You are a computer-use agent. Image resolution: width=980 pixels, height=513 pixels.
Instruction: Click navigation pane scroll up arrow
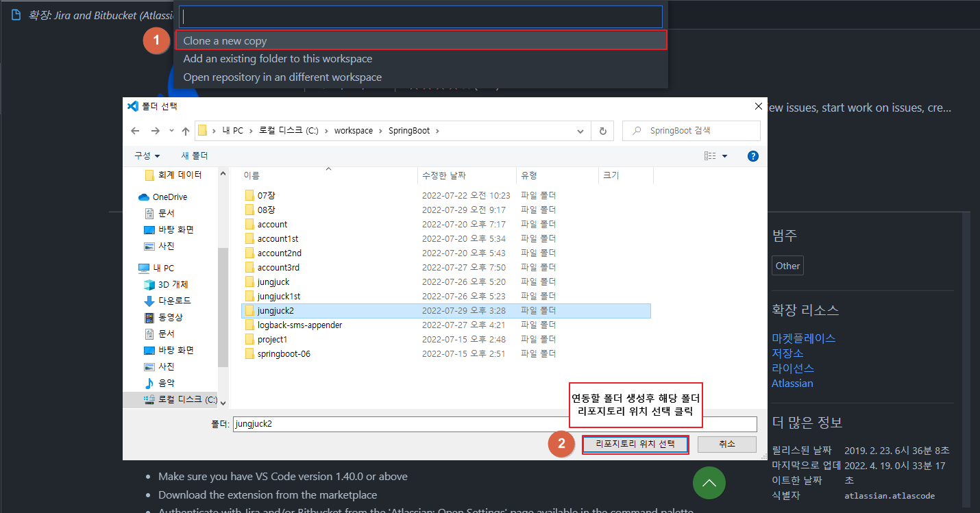[223, 174]
